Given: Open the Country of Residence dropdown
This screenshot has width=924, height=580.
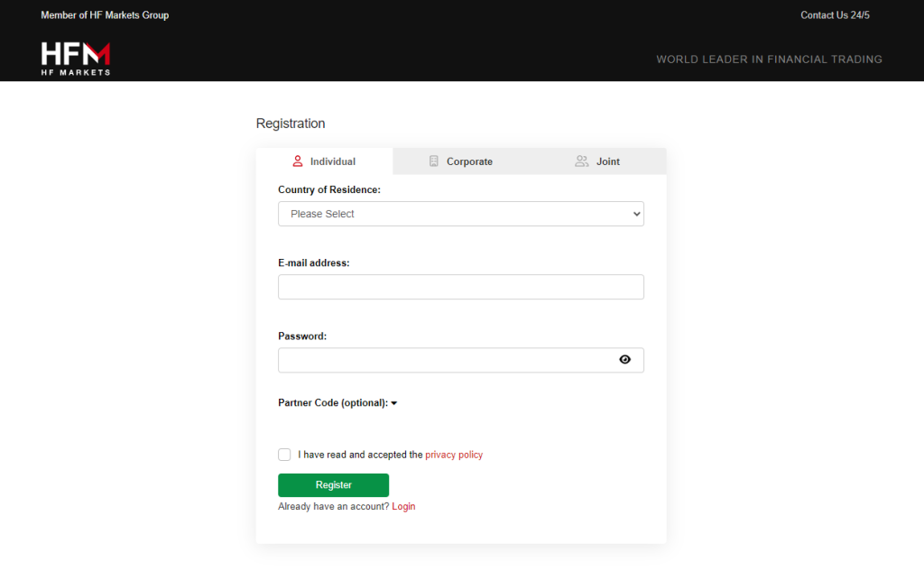Looking at the screenshot, I should (x=460, y=214).
